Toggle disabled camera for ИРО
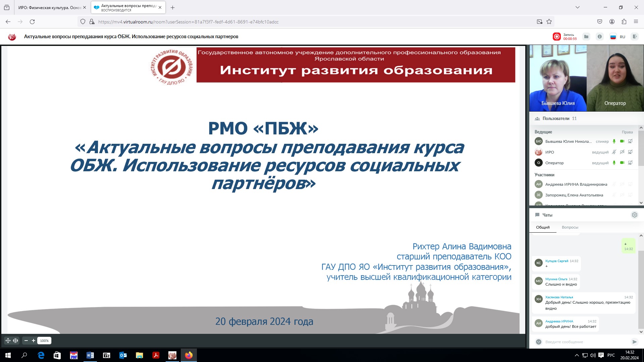The width and height of the screenshot is (644, 362). coord(622,152)
